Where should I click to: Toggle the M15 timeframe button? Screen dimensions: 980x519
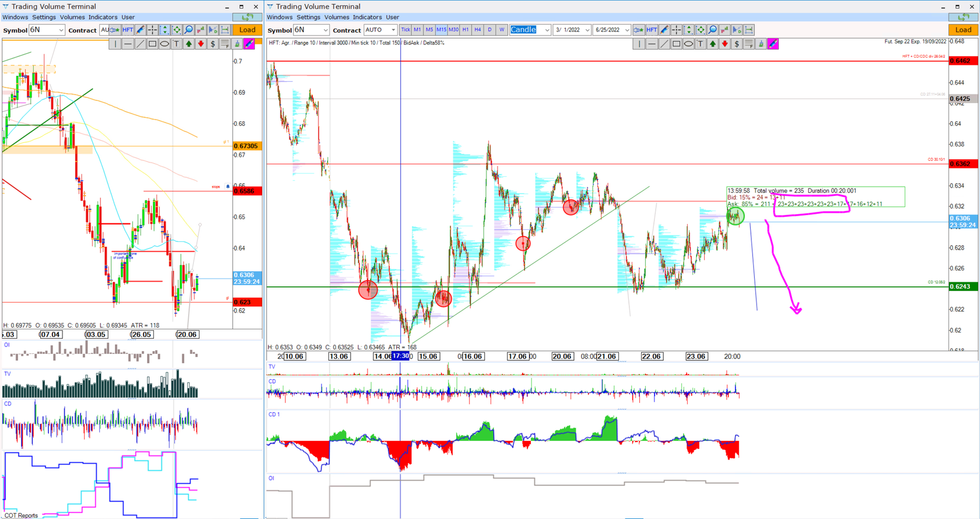click(x=442, y=30)
